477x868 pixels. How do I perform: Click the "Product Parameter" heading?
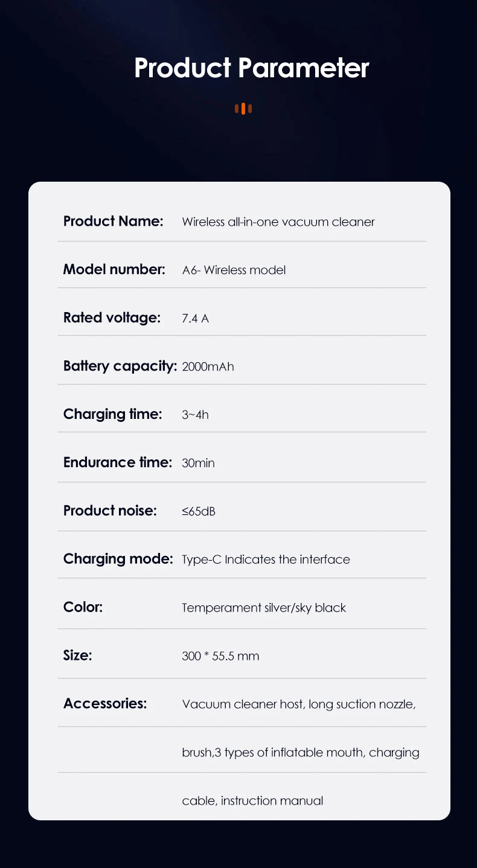[x=251, y=68]
